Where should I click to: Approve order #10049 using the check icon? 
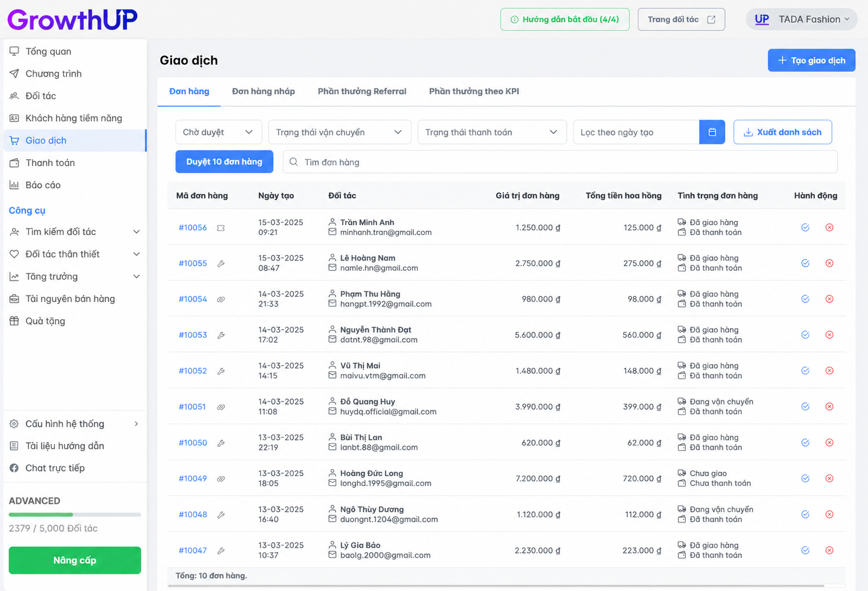tap(805, 479)
